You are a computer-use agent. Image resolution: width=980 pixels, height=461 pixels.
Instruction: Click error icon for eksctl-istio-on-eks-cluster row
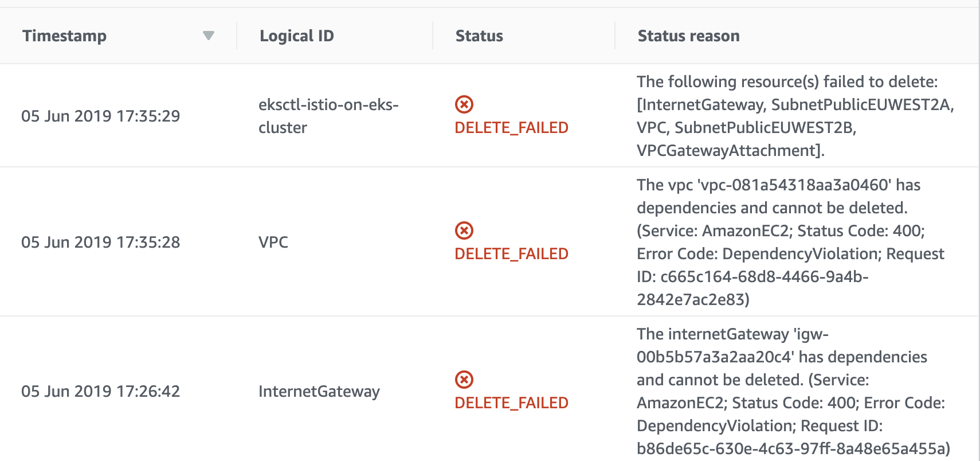[464, 104]
